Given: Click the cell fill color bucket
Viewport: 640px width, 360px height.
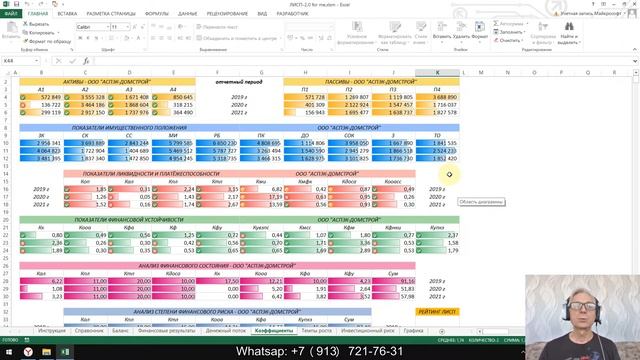Looking at the screenshot, I should pos(127,38).
